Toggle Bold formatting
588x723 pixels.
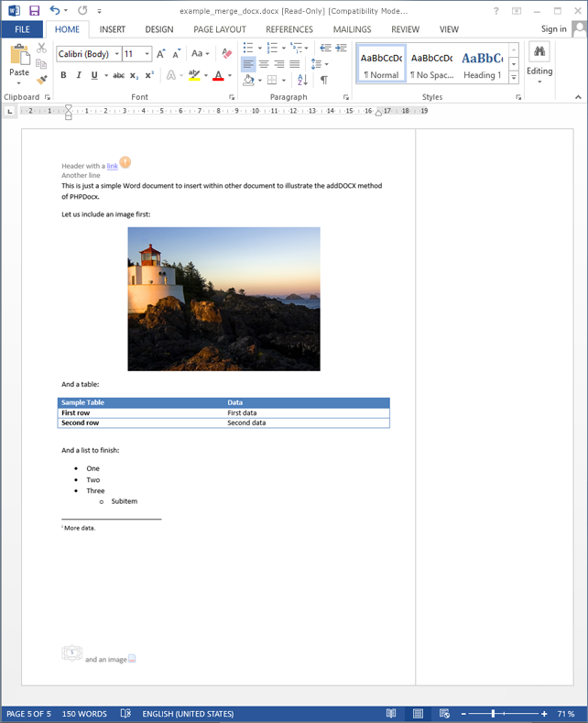pos(63,75)
